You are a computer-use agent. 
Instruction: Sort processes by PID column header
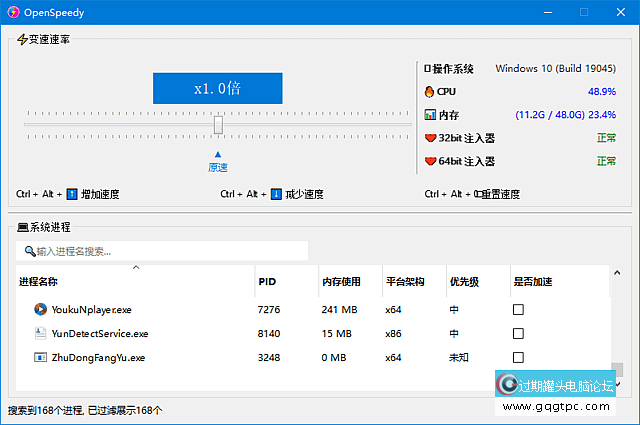(x=267, y=282)
